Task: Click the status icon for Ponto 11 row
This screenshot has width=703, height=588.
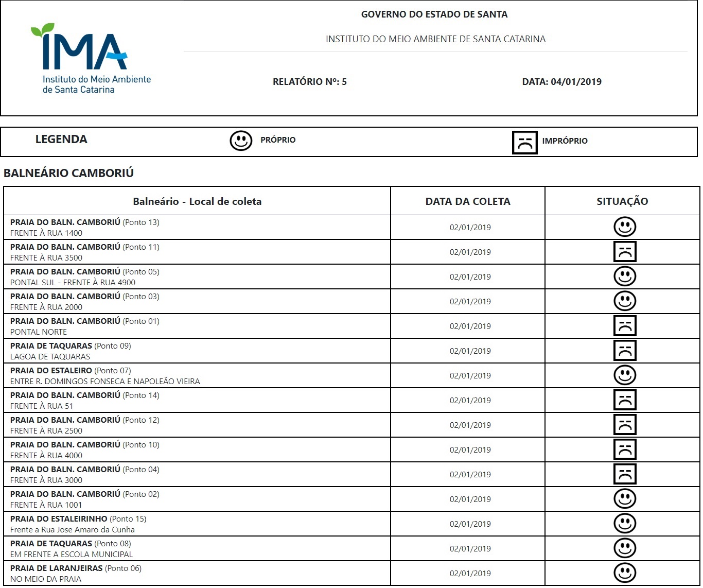Action: pos(625,252)
